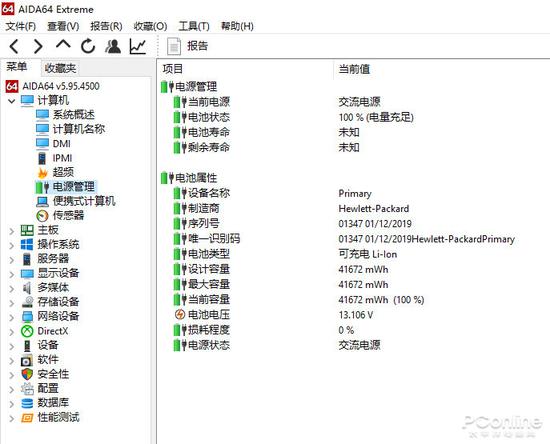Click the 显示设备 monitor icon
Image resolution: width=550 pixels, height=444 pixels.
(27, 273)
